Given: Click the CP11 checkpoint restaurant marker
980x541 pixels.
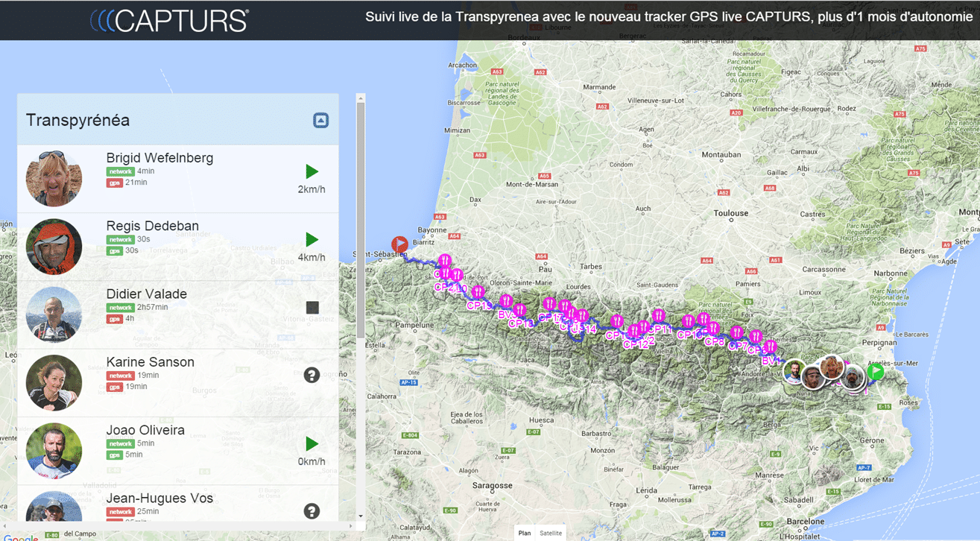Looking at the screenshot, I should click(660, 314).
